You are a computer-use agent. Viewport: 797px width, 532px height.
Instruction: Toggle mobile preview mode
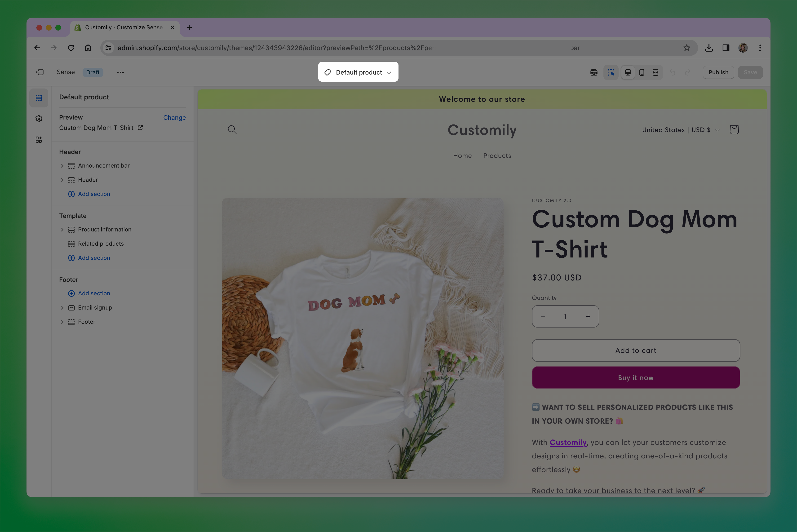click(x=642, y=72)
